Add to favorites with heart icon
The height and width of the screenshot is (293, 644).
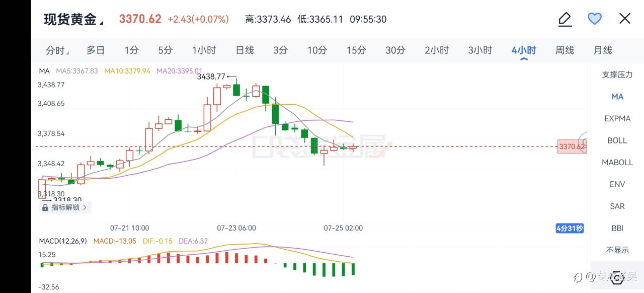(595, 19)
